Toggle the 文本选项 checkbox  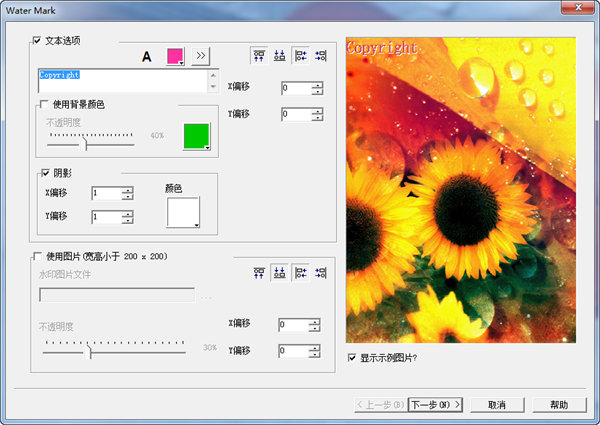[37, 40]
